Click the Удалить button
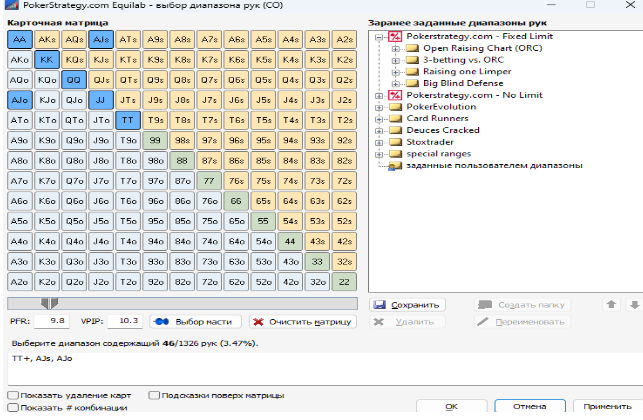 point(407,322)
